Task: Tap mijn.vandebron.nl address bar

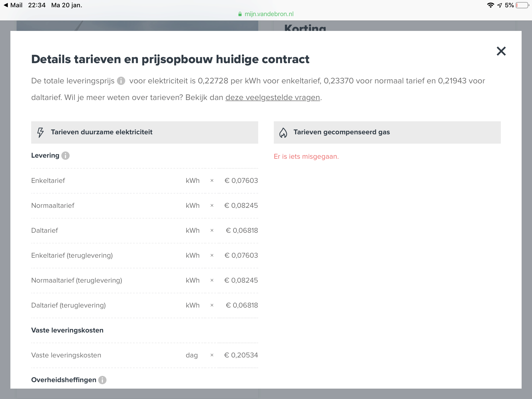Action: tap(269, 14)
